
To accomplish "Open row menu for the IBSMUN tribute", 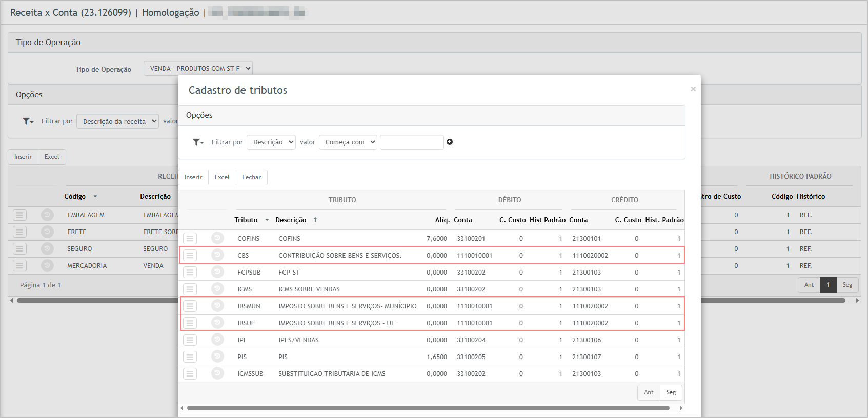I will coord(190,306).
